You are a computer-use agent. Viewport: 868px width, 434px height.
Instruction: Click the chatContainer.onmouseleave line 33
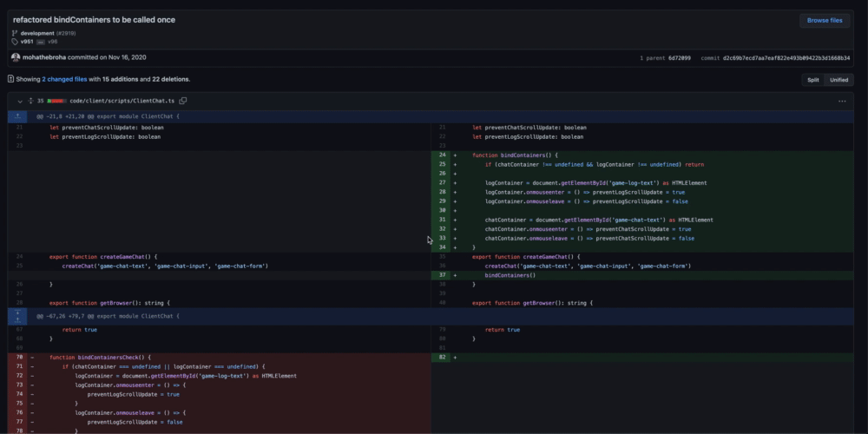tap(589, 239)
